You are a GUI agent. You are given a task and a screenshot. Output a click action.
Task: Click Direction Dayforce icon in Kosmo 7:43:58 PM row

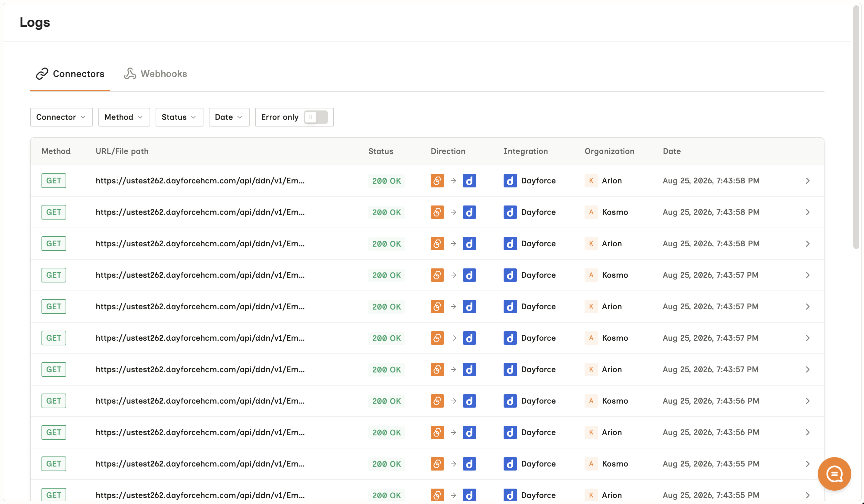pos(469,212)
